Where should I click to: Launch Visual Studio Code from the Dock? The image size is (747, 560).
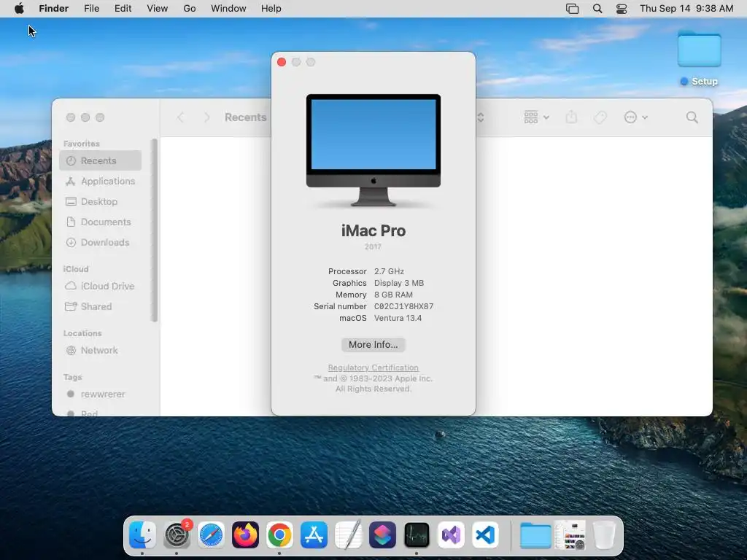pyautogui.click(x=485, y=534)
